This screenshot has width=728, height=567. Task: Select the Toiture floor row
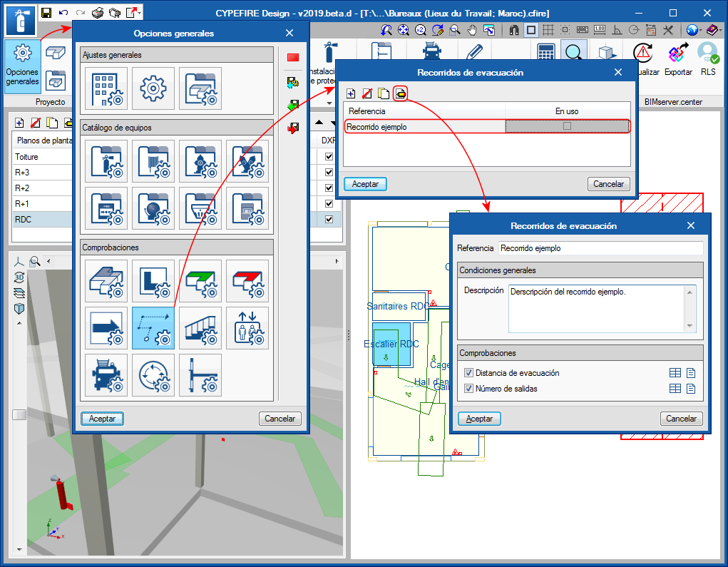(42, 156)
